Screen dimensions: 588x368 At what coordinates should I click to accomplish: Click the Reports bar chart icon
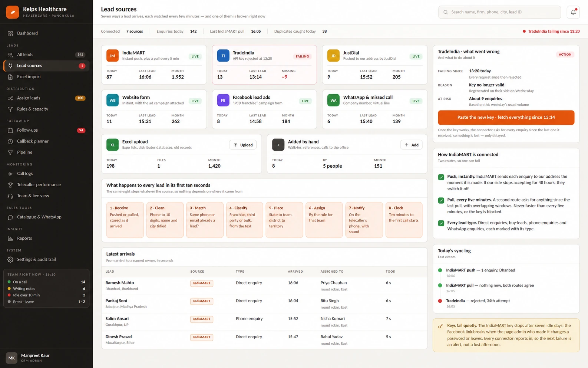pos(10,239)
